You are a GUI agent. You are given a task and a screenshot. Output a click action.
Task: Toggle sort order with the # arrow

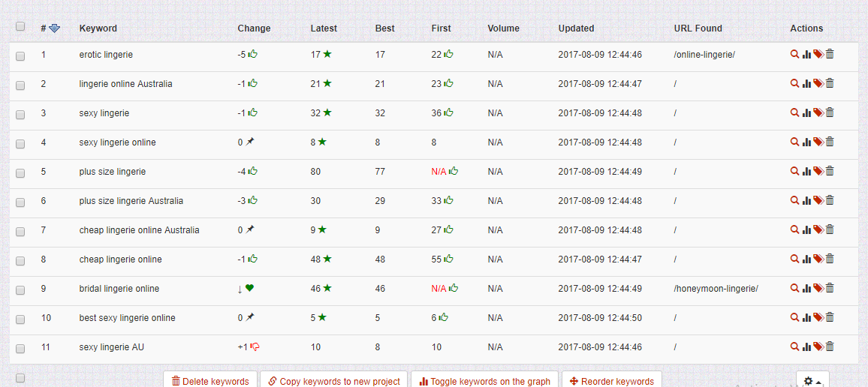pos(54,28)
